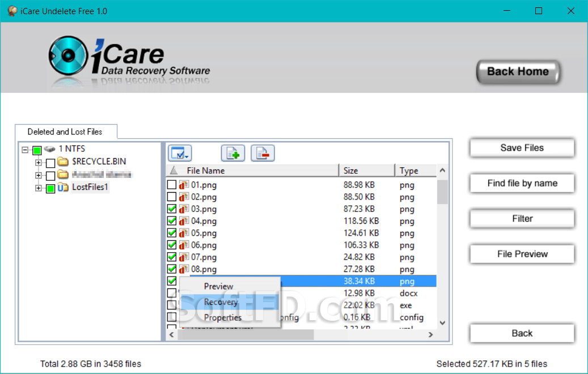Check the $RECYCLE.BIN tree checkbox

coord(50,163)
